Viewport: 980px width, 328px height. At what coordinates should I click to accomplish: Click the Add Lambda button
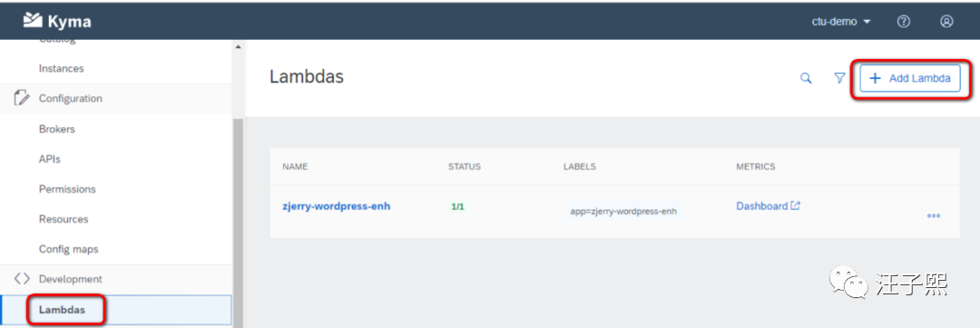click(x=910, y=78)
